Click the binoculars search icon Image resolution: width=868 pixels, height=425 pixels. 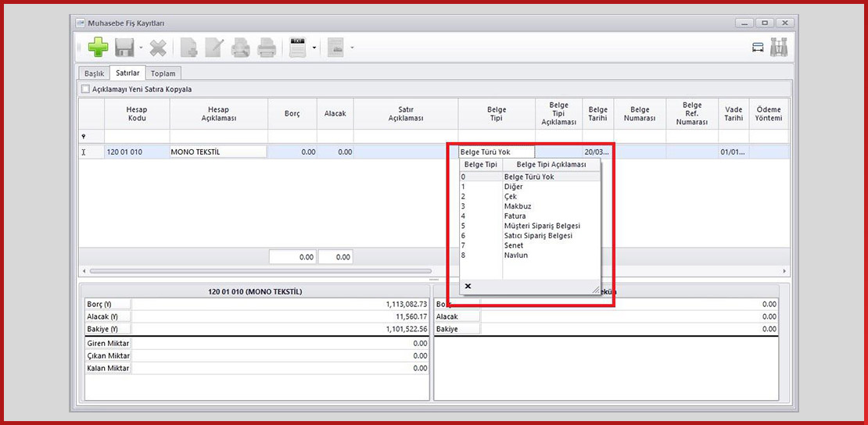click(778, 48)
